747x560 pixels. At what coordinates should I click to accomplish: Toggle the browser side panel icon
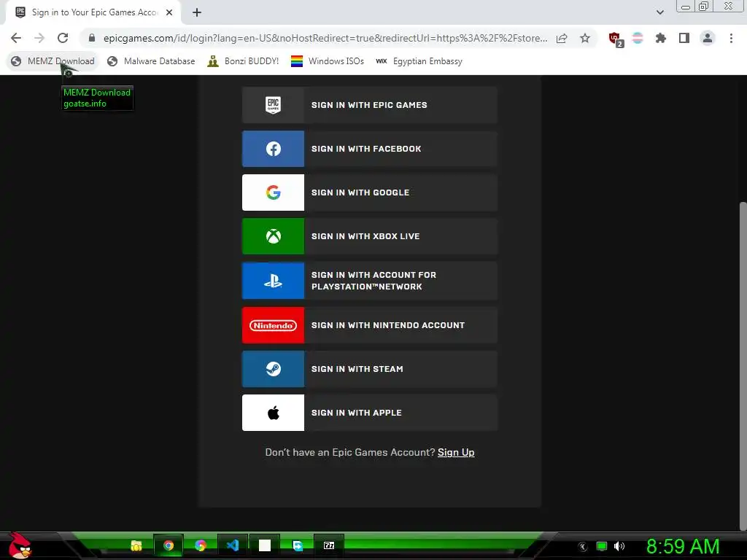pyautogui.click(x=684, y=38)
